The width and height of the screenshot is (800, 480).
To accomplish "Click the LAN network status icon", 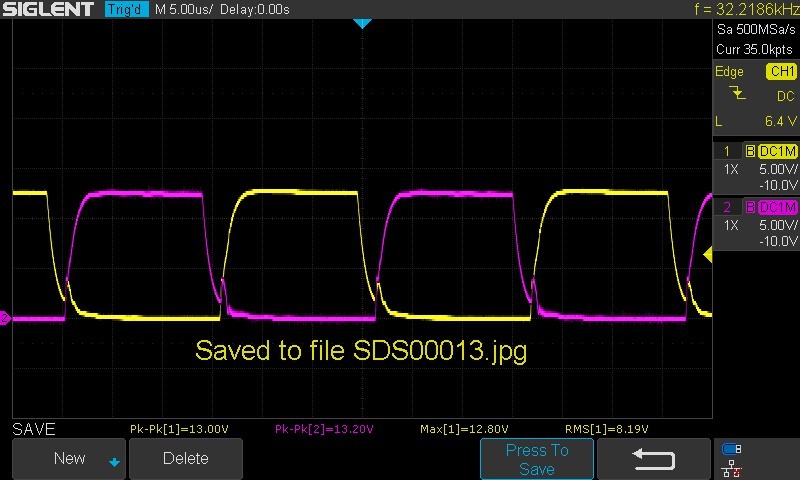I will [731, 468].
